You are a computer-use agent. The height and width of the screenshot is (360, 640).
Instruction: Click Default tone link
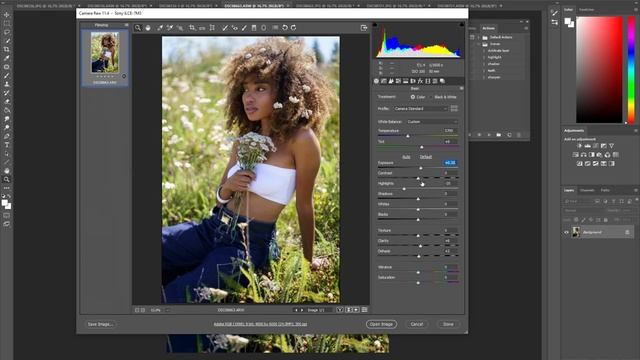(426, 157)
